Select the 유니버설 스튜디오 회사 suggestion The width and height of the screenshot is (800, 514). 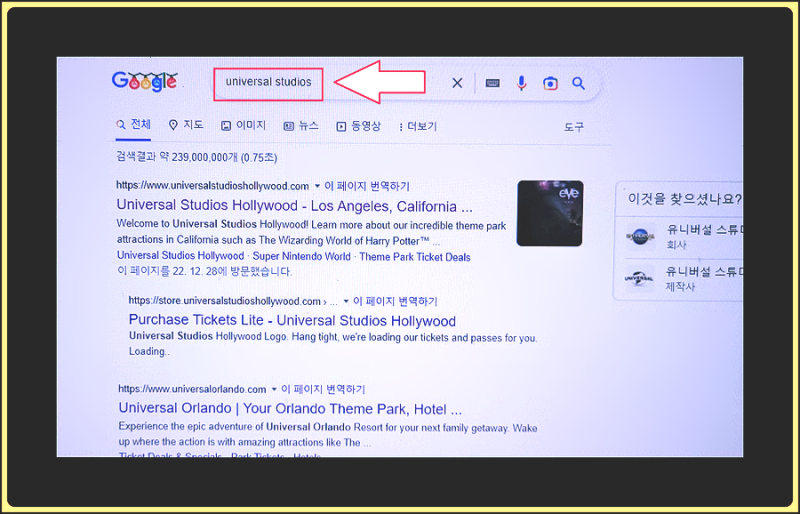coord(682,236)
